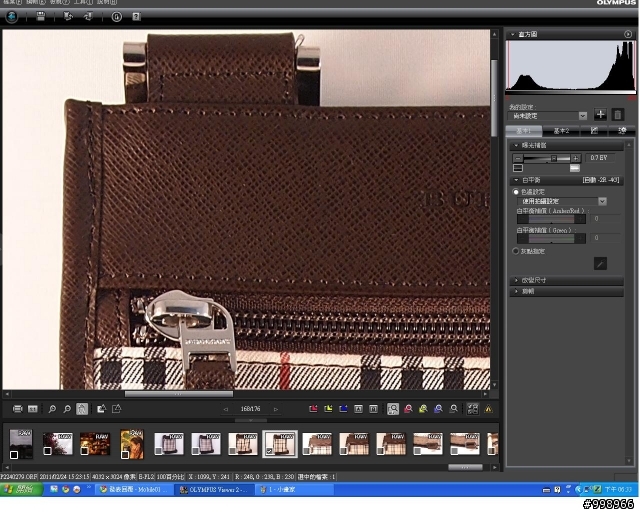Collapse the 曝光補償 section
The height and width of the screenshot is (512, 640).
tap(516, 145)
